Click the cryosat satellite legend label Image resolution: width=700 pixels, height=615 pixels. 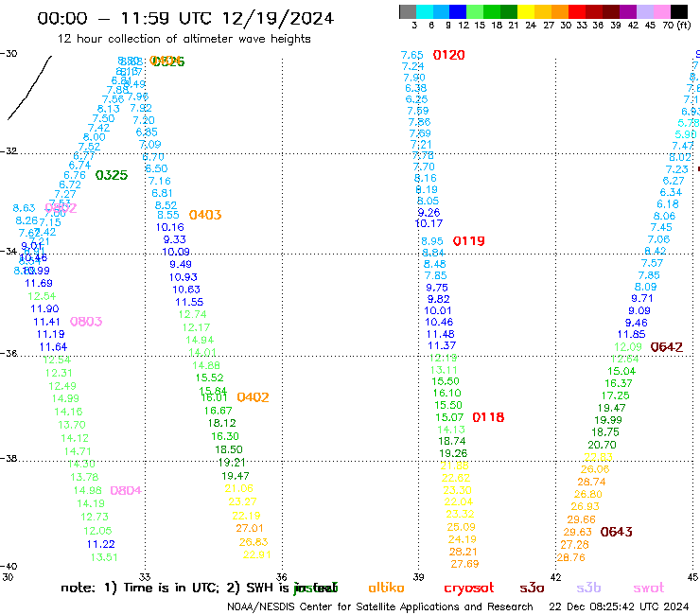[469, 589]
